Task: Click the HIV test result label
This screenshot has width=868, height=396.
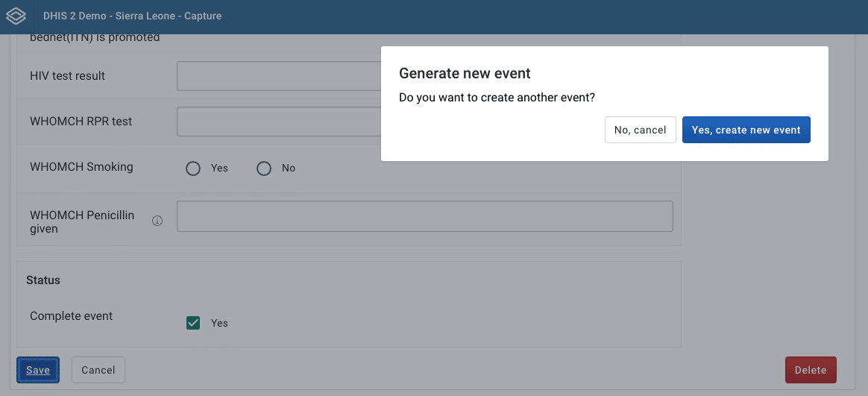Action: point(67,76)
